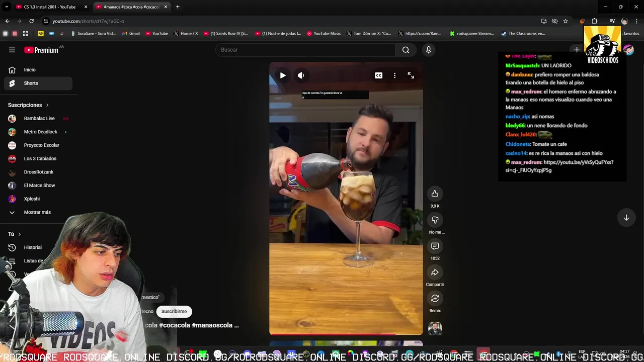Image resolution: width=644 pixels, height=362 pixels.
Task: Open the Home / X bookmark
Action: tap(186, 34)
